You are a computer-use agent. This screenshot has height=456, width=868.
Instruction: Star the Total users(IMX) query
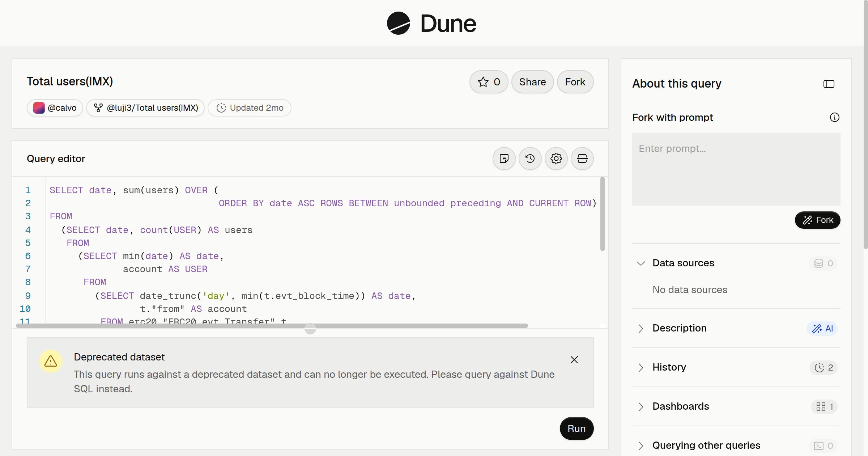[489, 82]
